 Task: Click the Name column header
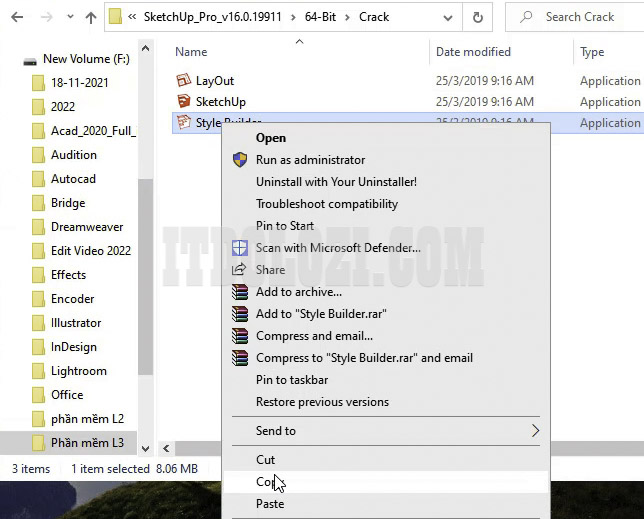pos(191,52)
